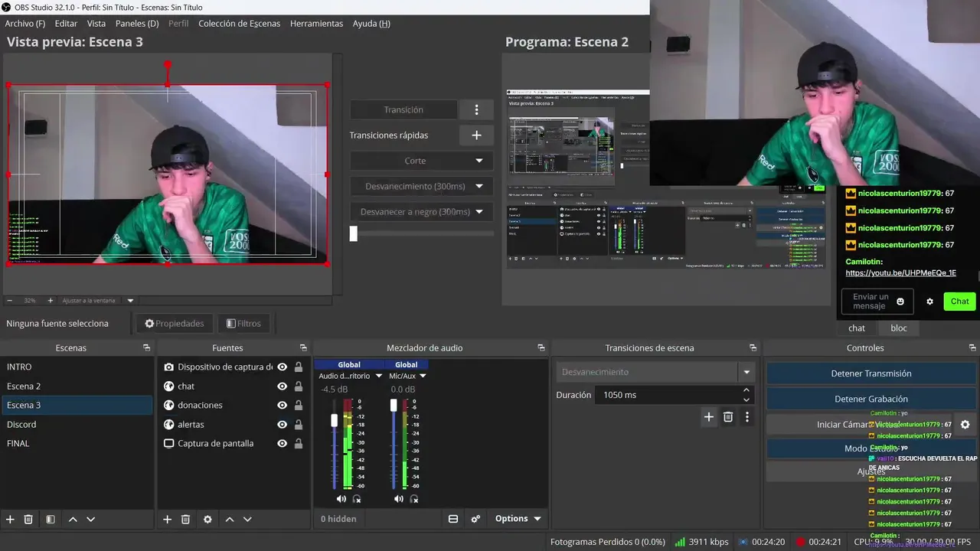Open the Vista menu
The image size is (980, 551).
click(x=96, y=24)
